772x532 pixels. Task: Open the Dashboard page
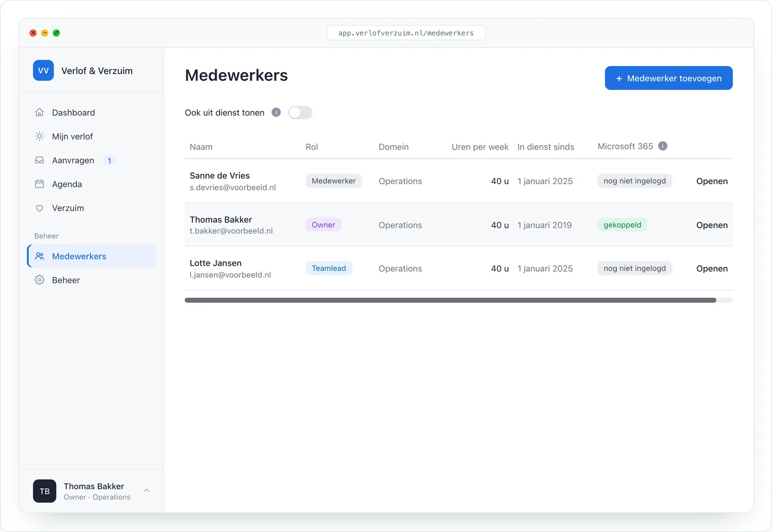tap(92, 112)
